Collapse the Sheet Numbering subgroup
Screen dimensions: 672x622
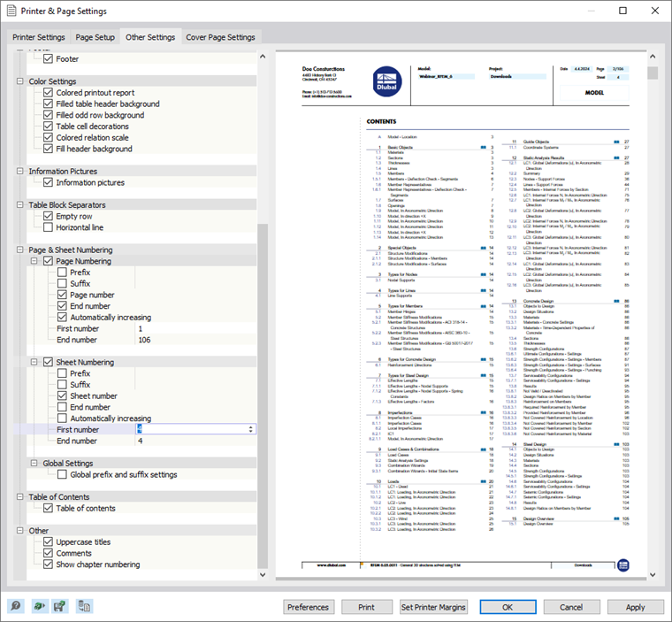34,362
